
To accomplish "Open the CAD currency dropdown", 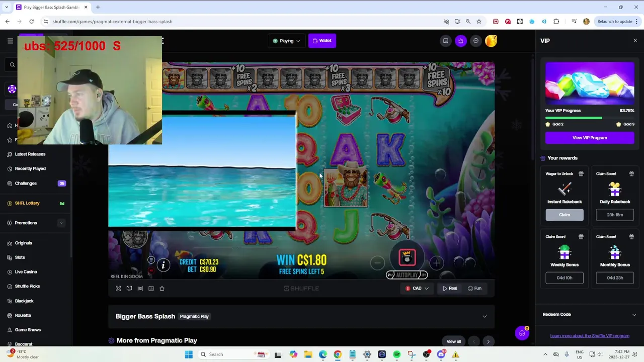I will [417, 288].
